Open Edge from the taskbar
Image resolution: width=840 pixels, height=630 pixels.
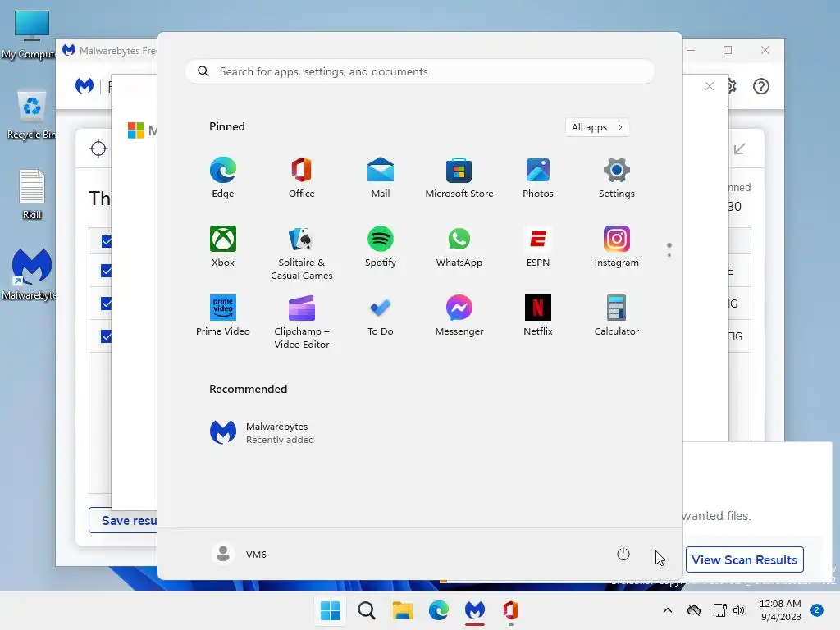click(439, 610)
